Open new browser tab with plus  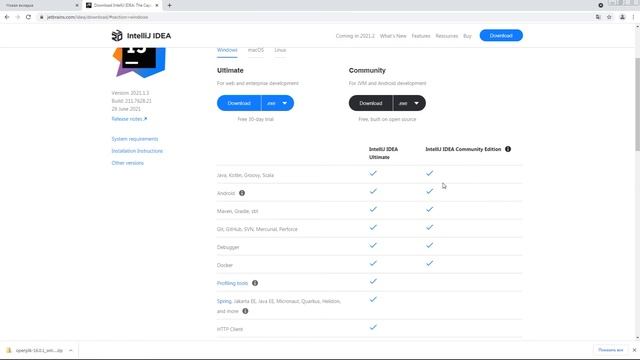click(169, 5)
